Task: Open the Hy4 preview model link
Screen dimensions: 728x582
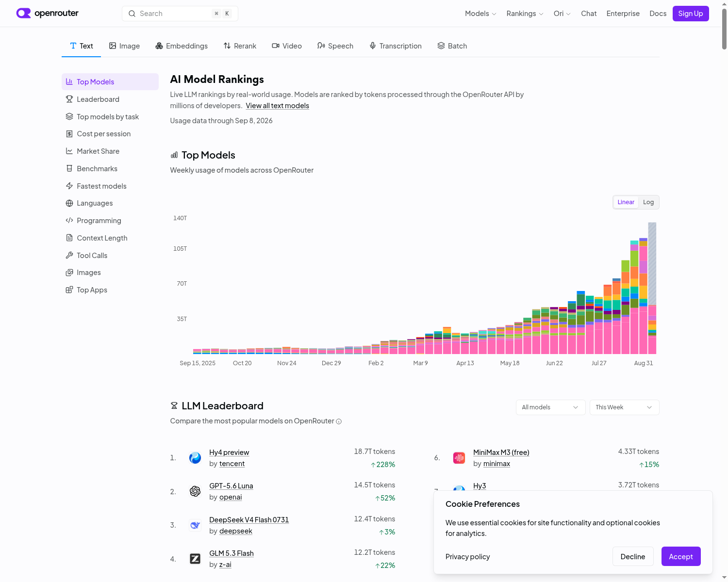Action: click(229, 453)
